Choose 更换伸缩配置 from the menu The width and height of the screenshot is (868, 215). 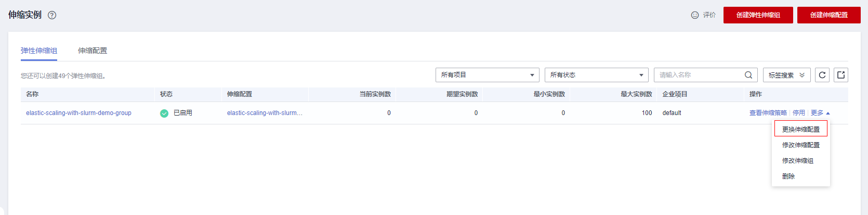coord(800,129)
